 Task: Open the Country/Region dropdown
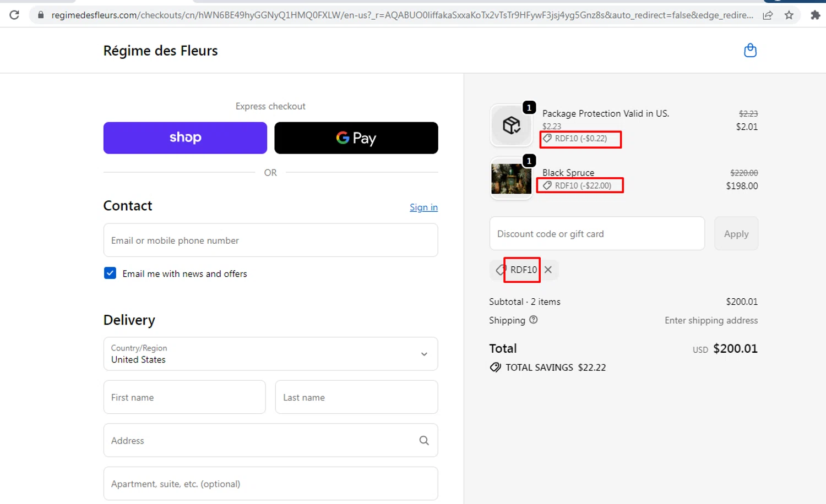coord(270,354)
